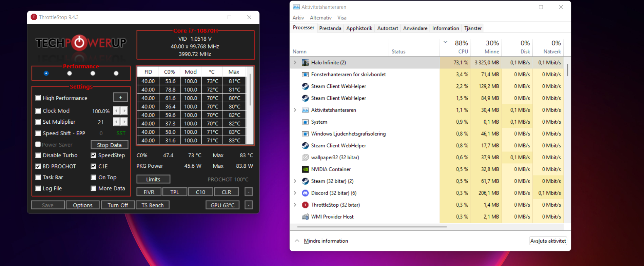The height and width of the screenshot is (266, 644).
Task: Click the Avsluta aktivitet button
Action: pyautogui.click(x=548, y=241)
